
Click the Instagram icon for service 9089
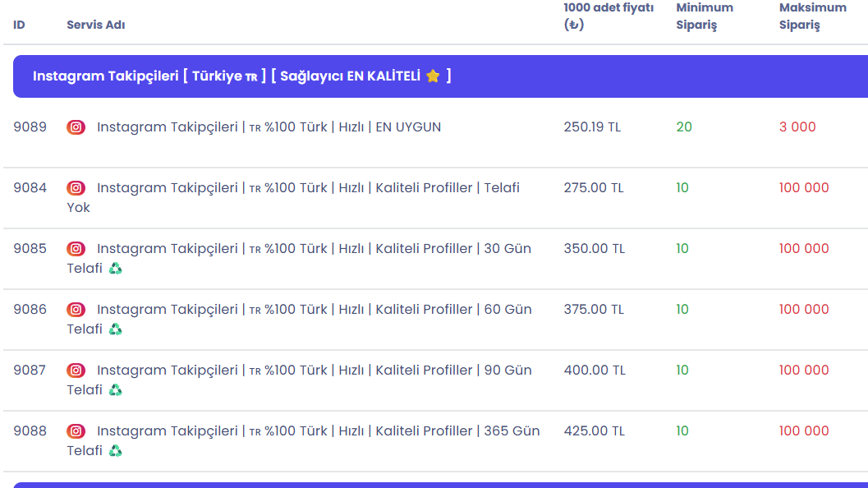(x=76, y=127)
